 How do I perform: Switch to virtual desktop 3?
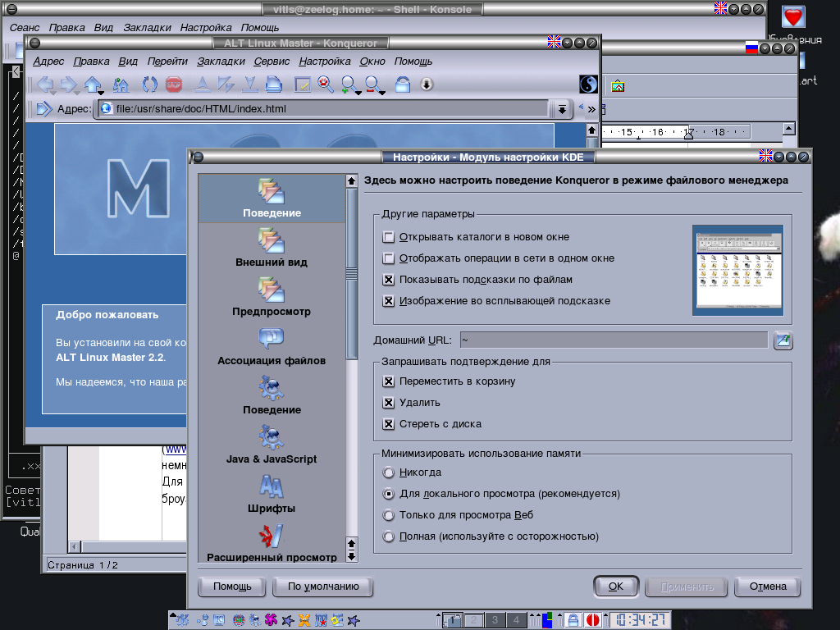(495, 620)
